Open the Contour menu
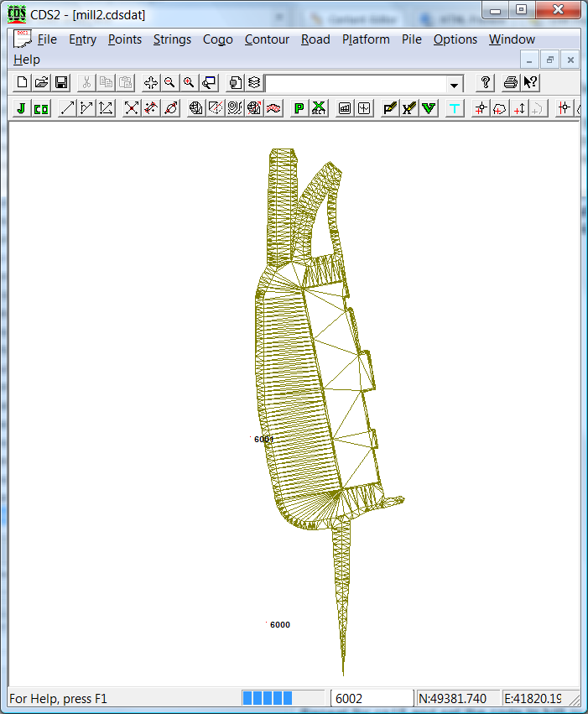Image resolution: width=588 pixels, height=714 pixels. click(267, 39)
